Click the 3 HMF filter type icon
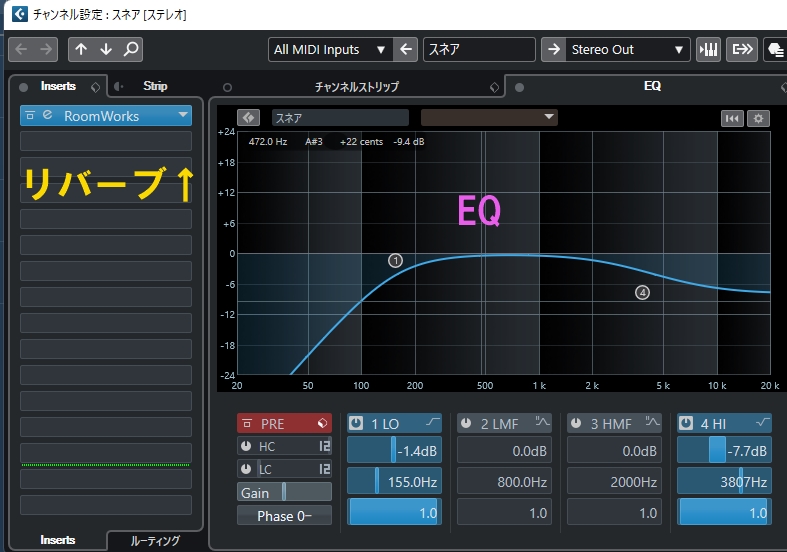The height and width of the screenshot is (552, 787). coord(652,422)
